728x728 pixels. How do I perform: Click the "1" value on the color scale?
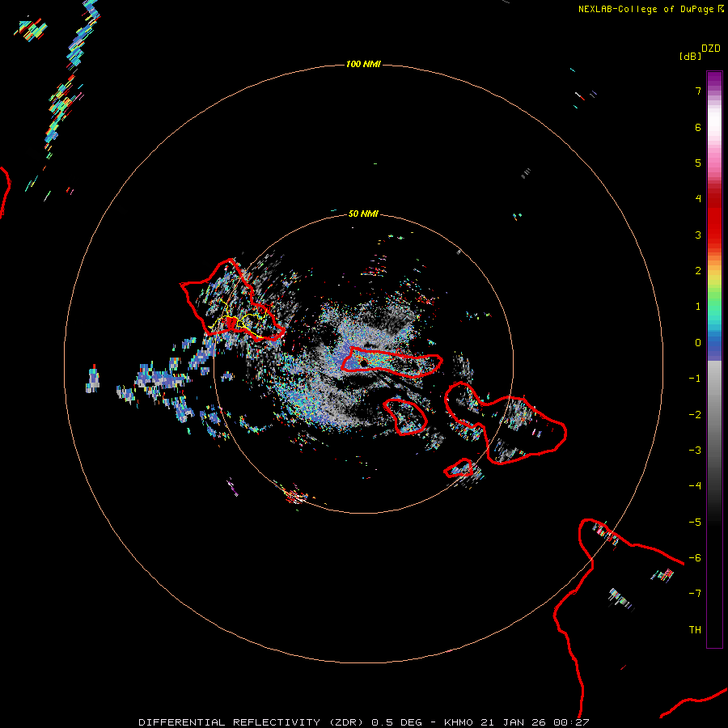click(x=698, y=307)
